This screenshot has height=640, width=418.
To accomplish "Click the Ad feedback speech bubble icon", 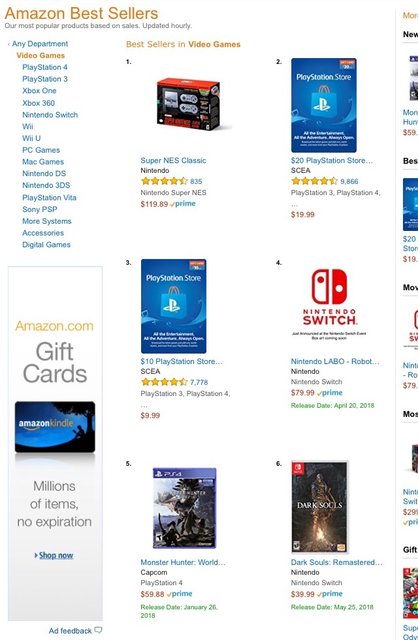I will [98, 630].
